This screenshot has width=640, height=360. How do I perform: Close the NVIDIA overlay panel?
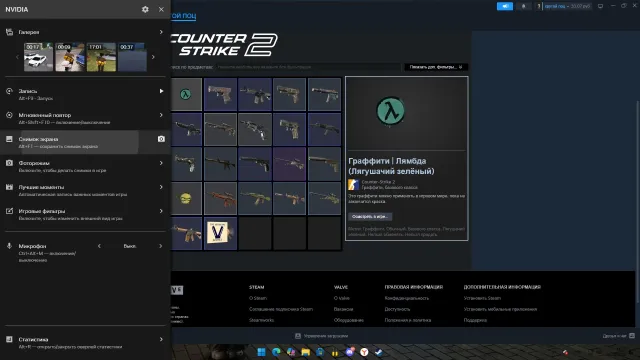click(161, 9)
